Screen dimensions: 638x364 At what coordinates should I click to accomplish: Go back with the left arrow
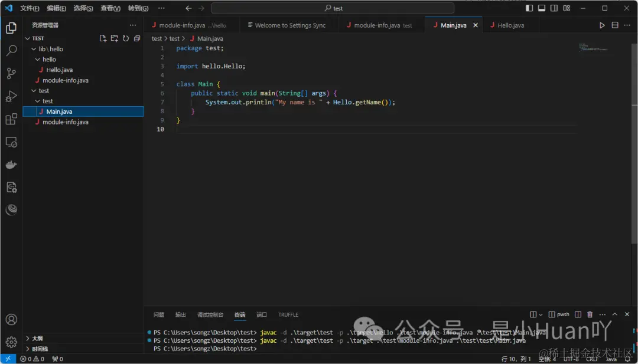point(188,8)
